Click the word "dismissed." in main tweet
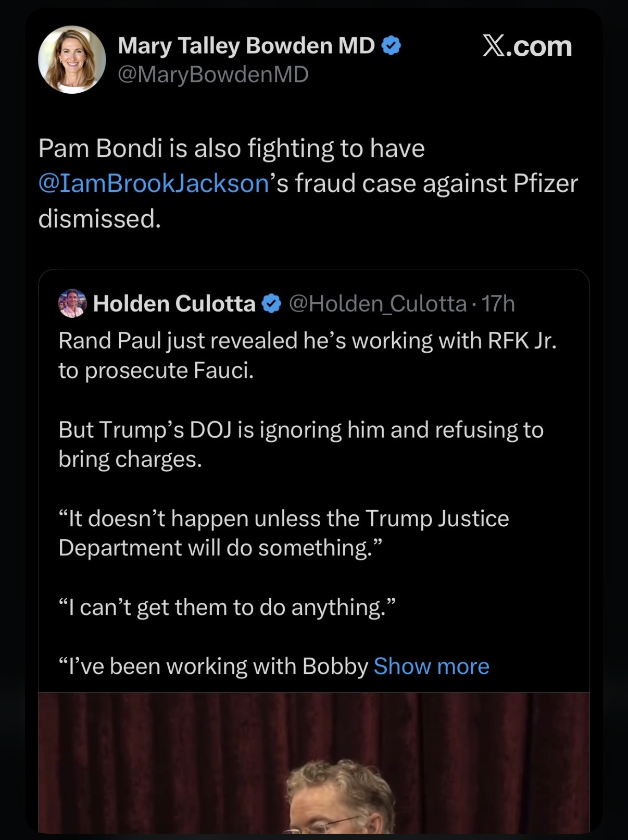This screenshot has height=840, width=628. [99, 218]
